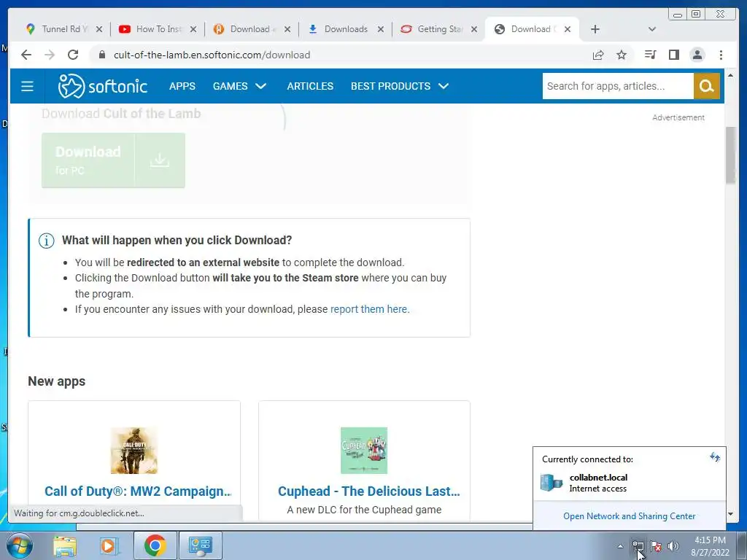Click the Call of Duty thumbnail
This screenshot has width=747, height=560.
coord(134,451)
